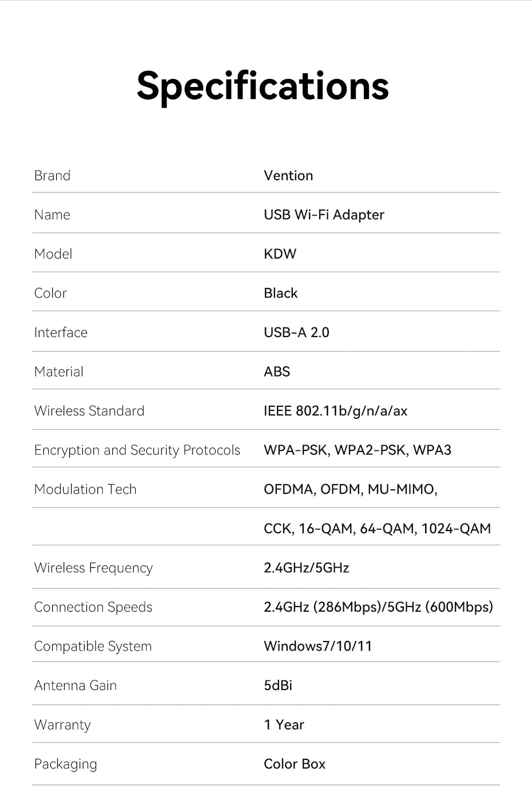This screenshot has width=532, height=804.
Task: Click the 5dBi antenna gain value
Action: click(x=278, y=686)
